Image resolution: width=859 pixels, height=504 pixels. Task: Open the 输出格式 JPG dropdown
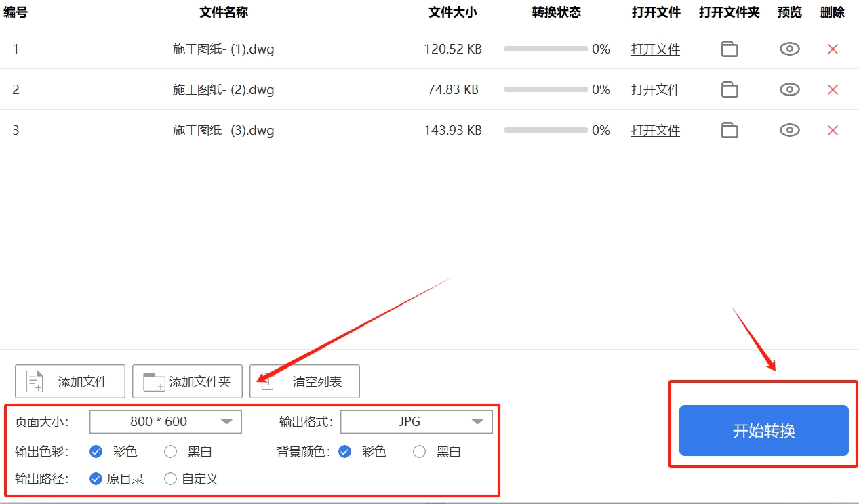[x=416, y=421]
